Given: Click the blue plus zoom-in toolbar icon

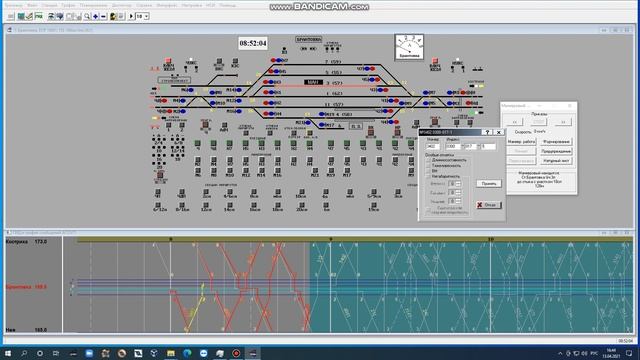Looking at the screenshot, I should click(x=96, y=16).
